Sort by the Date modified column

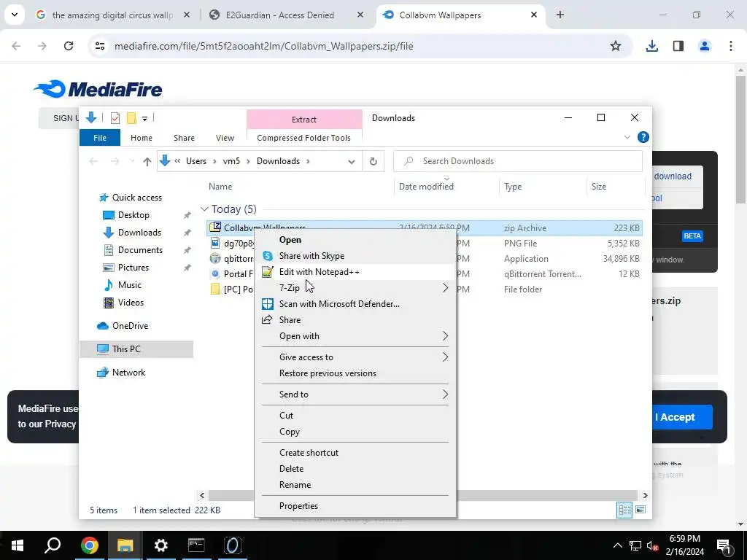446,187
